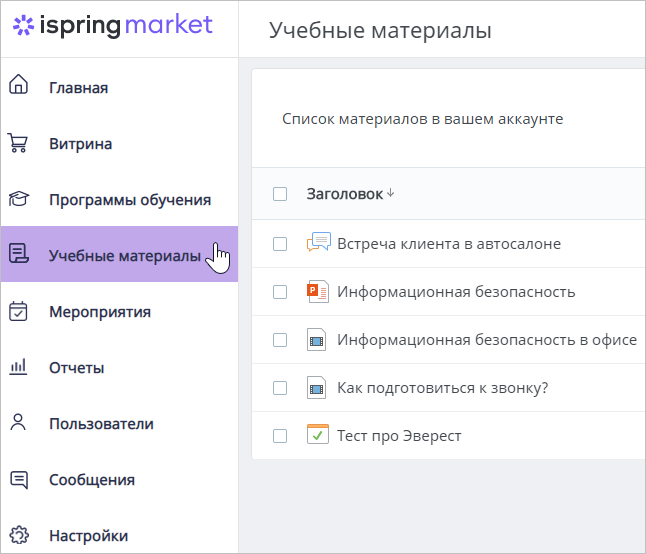Click the PowerPoint icon of Информационная безопасность
The width and height of the screenshot is (646, 554).
[x=318, y=292]
